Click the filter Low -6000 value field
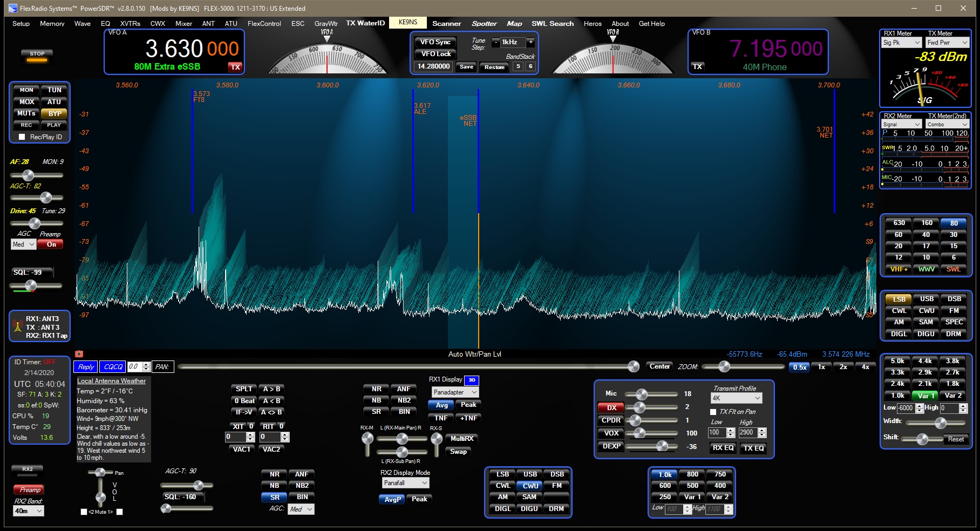980x531 pixels. click(906, 408)
